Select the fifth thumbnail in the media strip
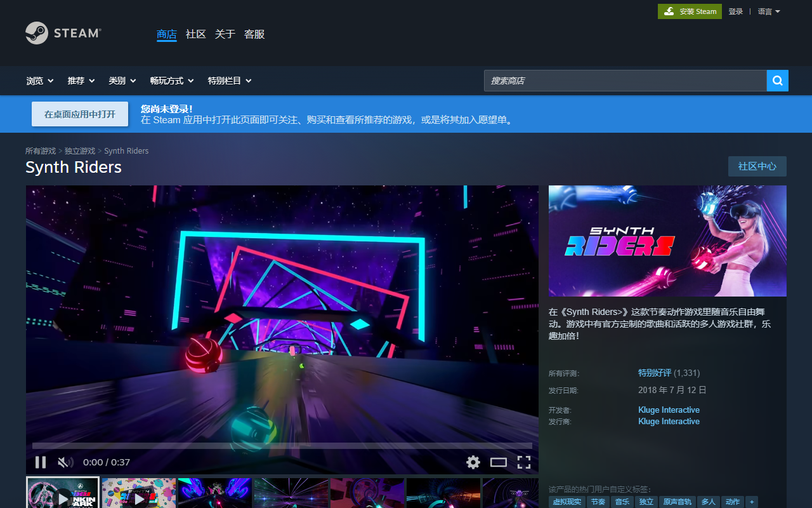Screen dimensions: 812x508 pyautogui.click(x=367, y=493)
